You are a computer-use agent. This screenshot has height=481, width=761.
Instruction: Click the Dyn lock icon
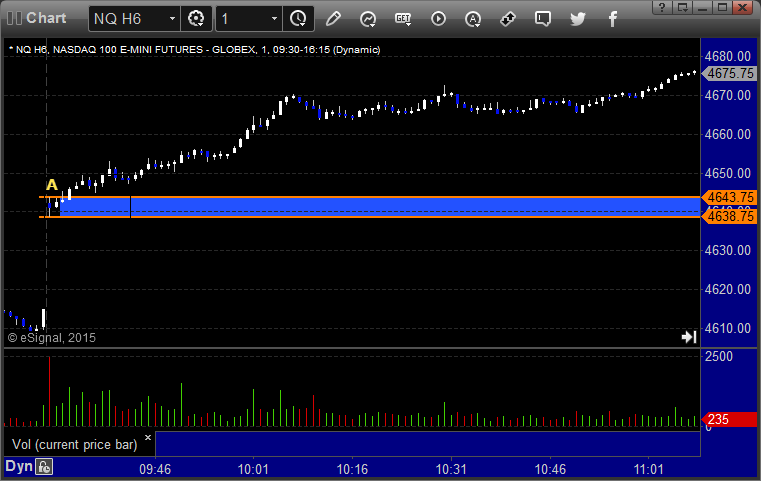(x=44, y=467)
